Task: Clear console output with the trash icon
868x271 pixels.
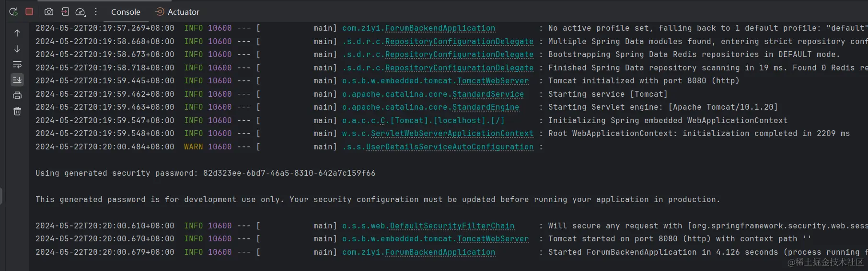Action: tap(17, 111)
